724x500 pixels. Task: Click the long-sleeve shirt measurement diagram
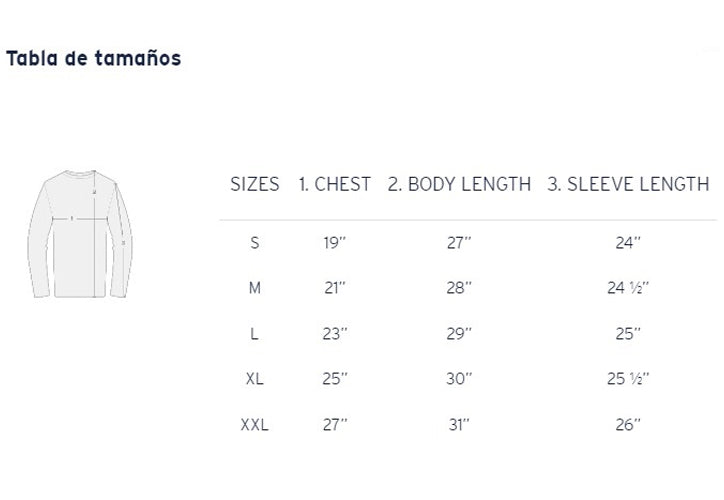(80, 234)
